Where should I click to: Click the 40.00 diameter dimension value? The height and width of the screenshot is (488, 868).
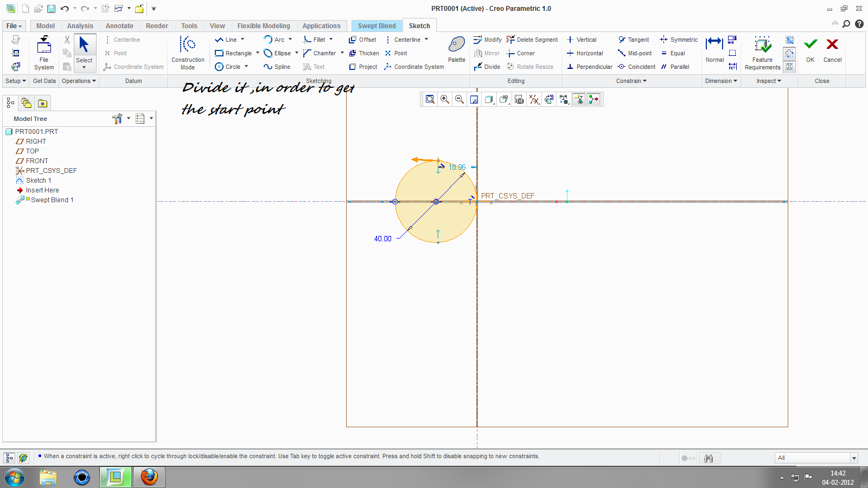coord(382,239)
